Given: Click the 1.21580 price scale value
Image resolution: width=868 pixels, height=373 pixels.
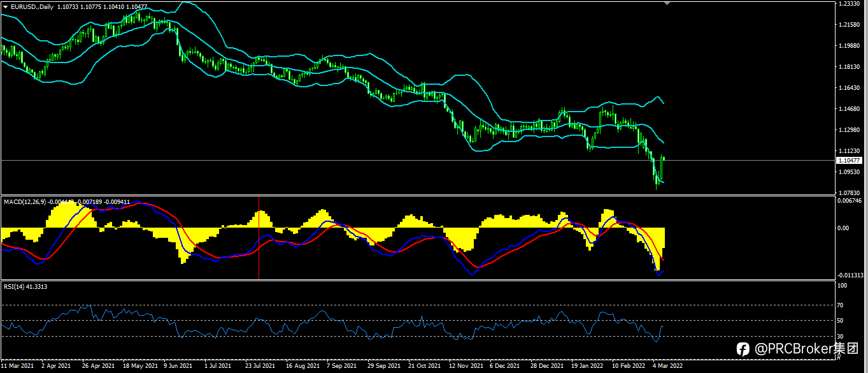Looking at the screenshot, I should coord(849,25).
